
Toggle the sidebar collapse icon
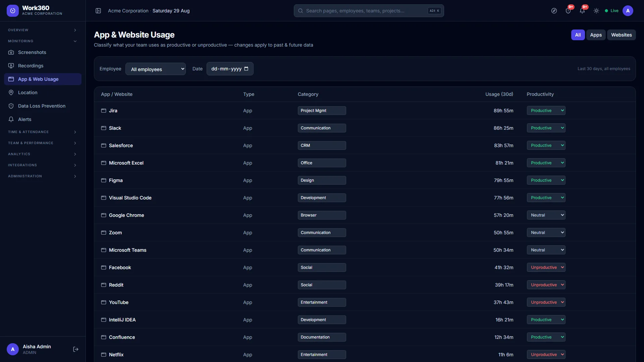pos(98,11)
